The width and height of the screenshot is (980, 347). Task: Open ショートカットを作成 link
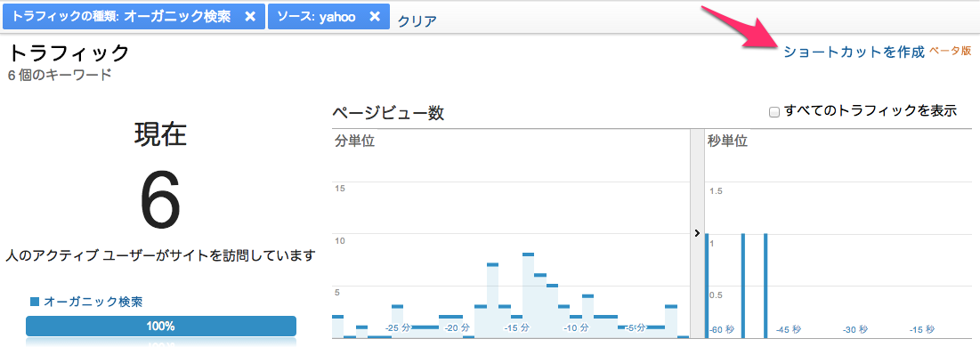tap(854, 52)
